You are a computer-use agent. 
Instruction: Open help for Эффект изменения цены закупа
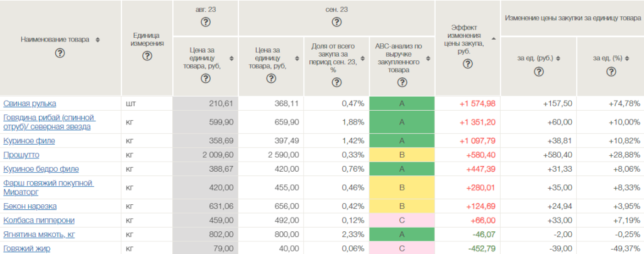(465, 65)
